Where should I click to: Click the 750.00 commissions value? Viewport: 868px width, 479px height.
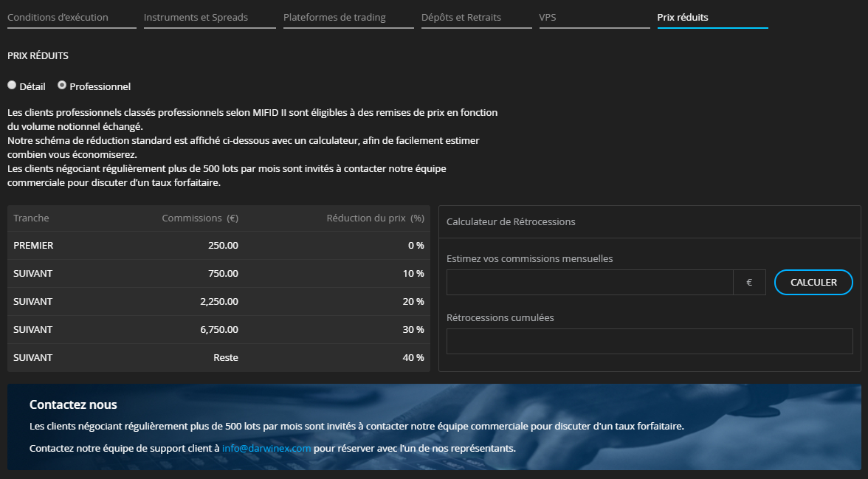[x=223, y=274]
